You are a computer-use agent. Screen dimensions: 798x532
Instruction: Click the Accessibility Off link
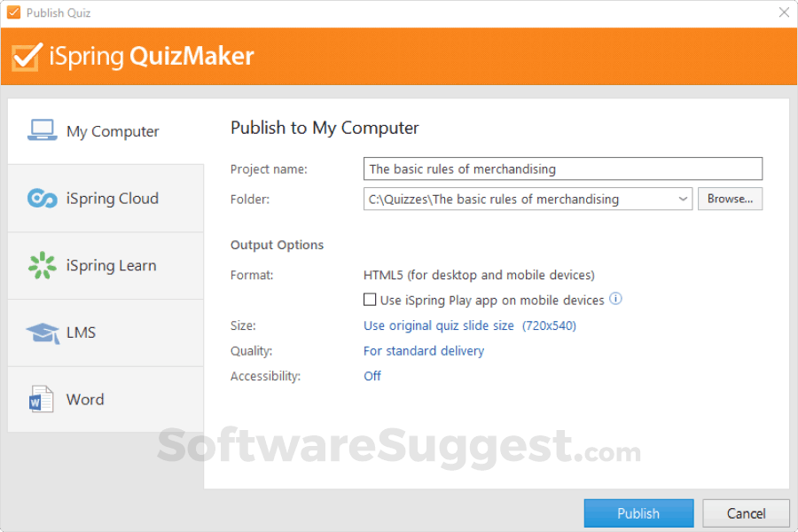(372, 376)
